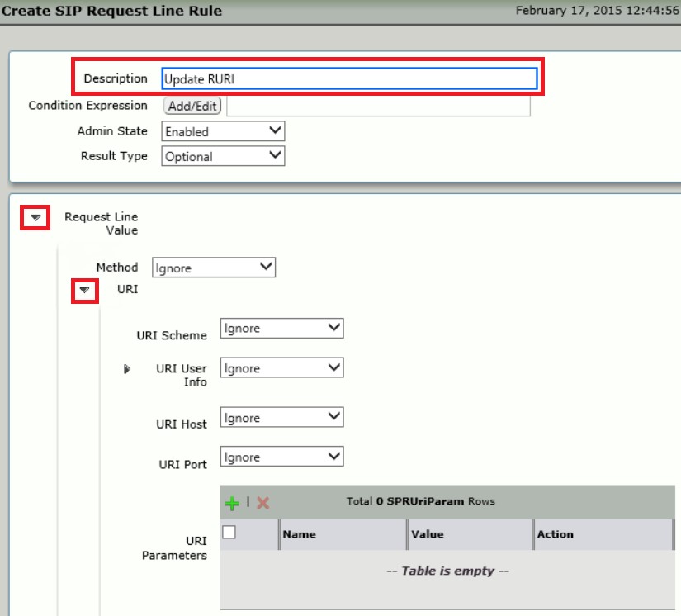
Task: Click inside the Description text field
Action: (349, 78)
